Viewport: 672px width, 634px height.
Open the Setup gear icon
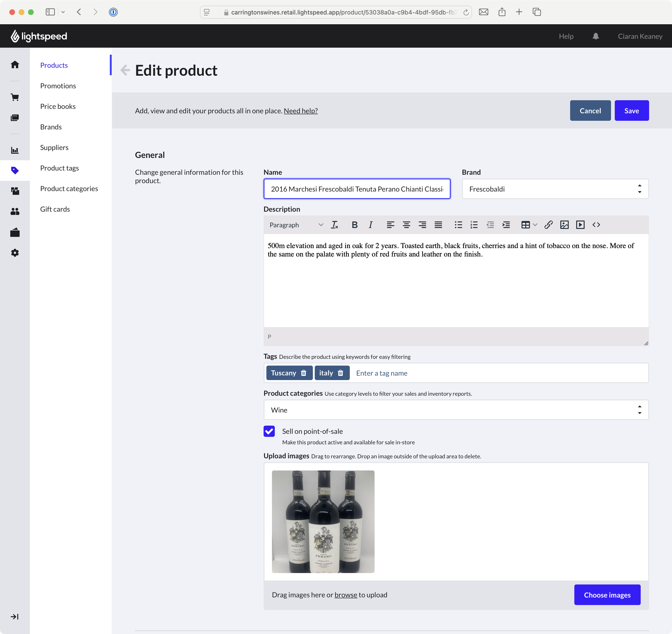tap(15, 253)
